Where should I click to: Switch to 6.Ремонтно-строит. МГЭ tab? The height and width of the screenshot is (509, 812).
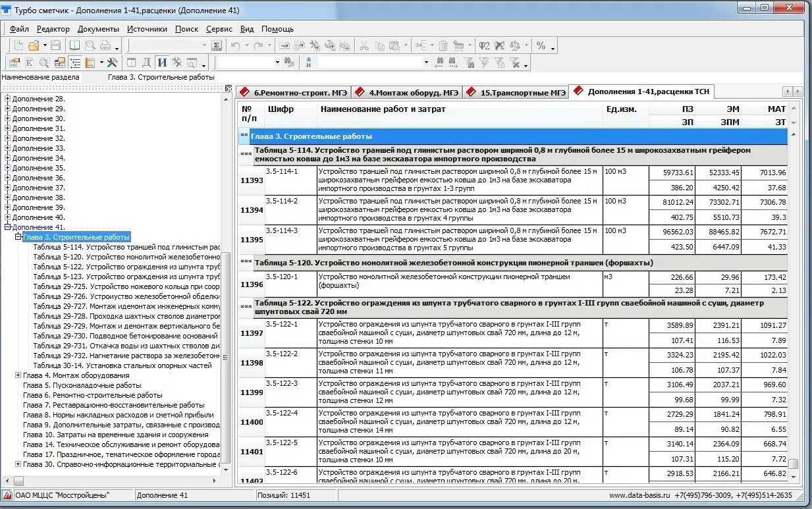[293, 92]
